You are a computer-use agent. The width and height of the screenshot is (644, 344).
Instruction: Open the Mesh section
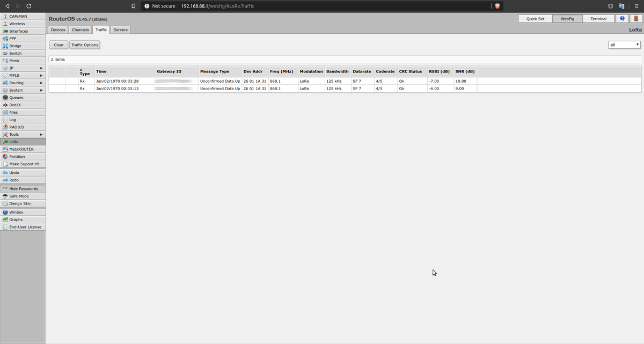click(23, 61)
